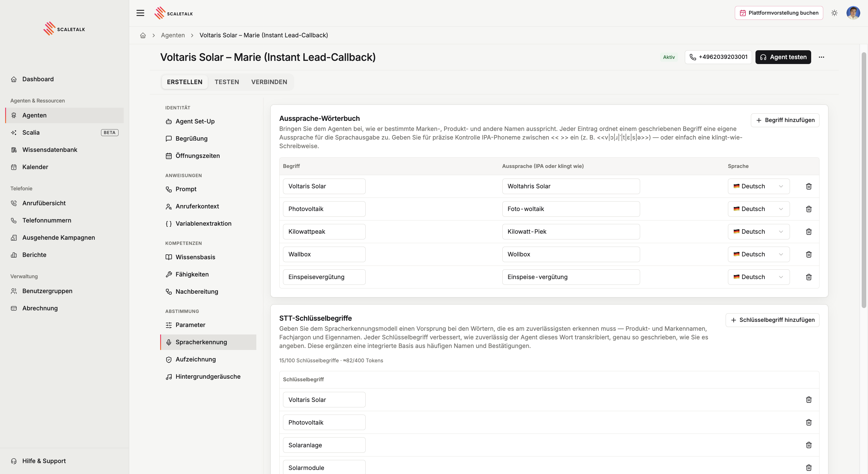
Task: Click the Hintergrundgeräusche music note icon
Action: click(169, 377)
